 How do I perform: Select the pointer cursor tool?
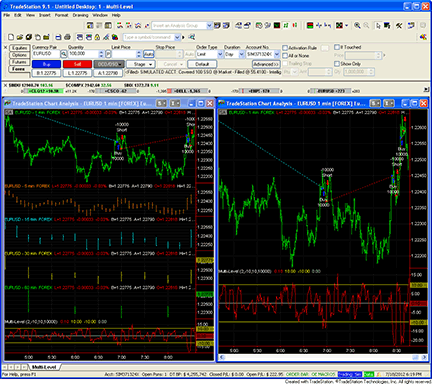(x=378, y=26)
